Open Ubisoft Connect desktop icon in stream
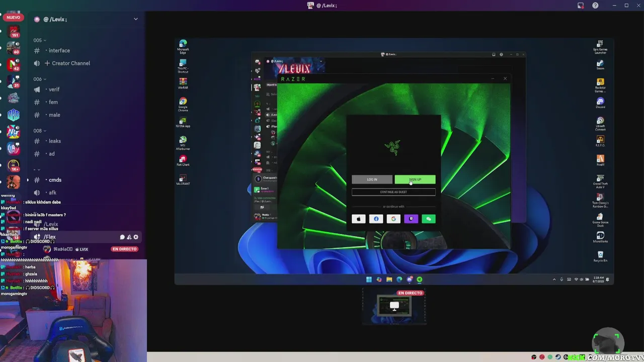 [600, 124]
